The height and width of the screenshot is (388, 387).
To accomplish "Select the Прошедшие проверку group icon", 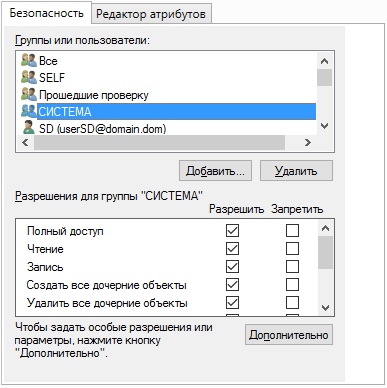I will pos(29,94).
